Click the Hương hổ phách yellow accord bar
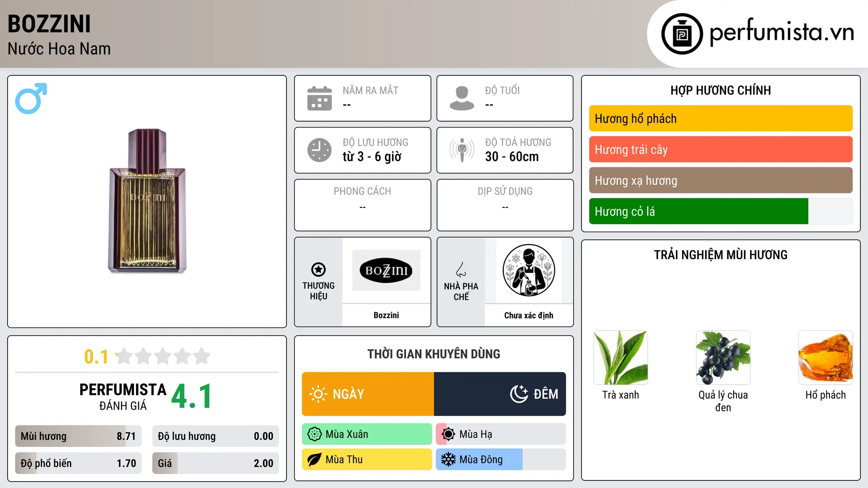Image resolution: width=868 pixels, height=488 pixels. (721, 119)
